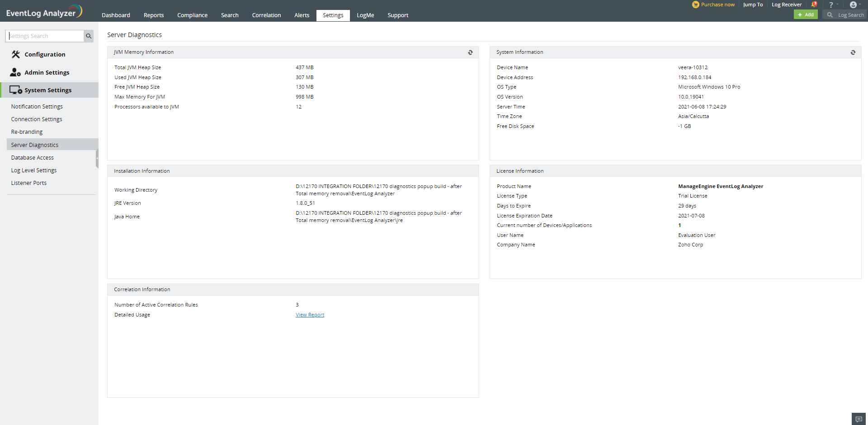Refresh JVM Memory Information panel
This screenshot has height=425, width=868.
tap(470, 52)
